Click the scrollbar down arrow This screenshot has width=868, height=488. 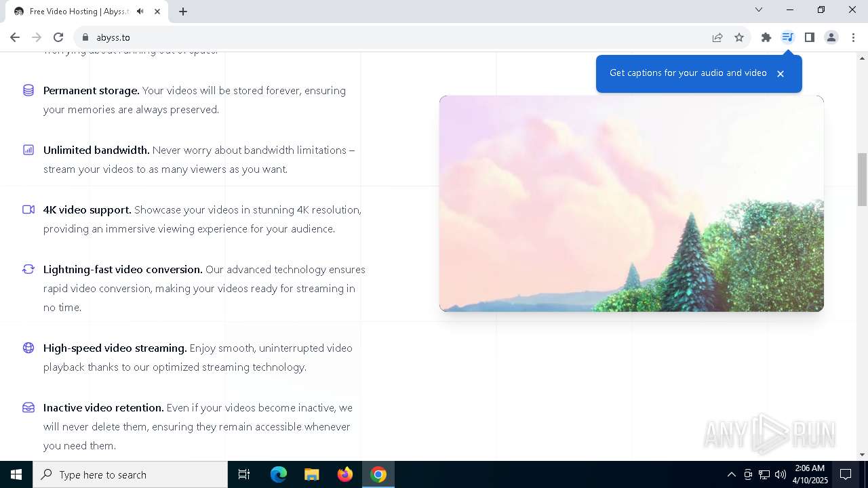[862, 455]
